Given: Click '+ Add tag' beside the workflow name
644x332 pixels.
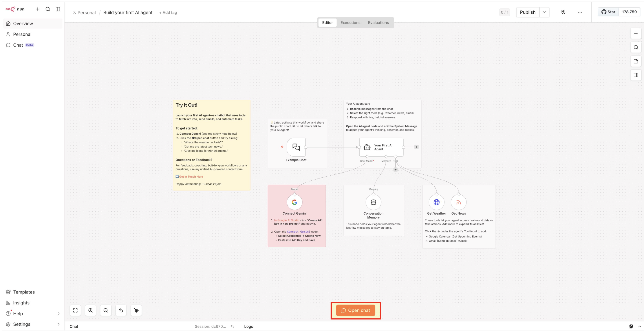Looking at the screenshot, I should 168,13.
